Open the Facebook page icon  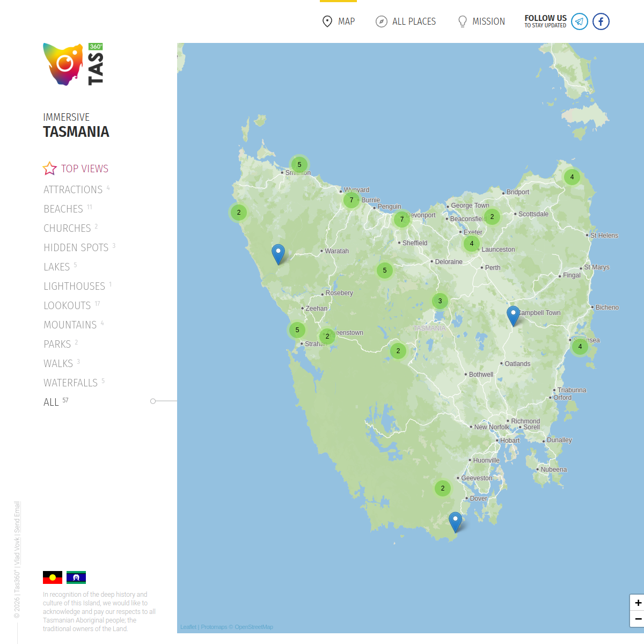(601, 21)
